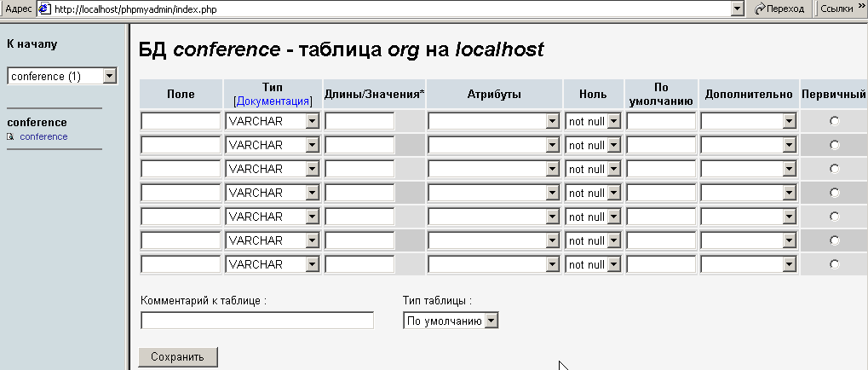Click the Internet Explorer page icon in address bar
The image size is (868, 370).
pyautogui.click(x=45, y=9)
